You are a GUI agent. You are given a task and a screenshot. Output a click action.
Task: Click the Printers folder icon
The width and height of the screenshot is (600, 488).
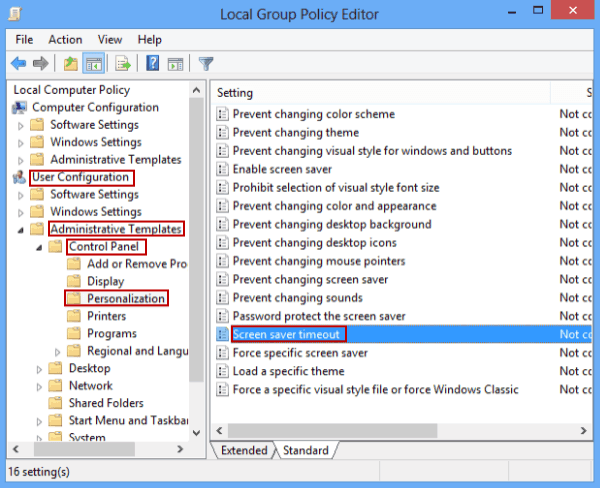(73, 316)
